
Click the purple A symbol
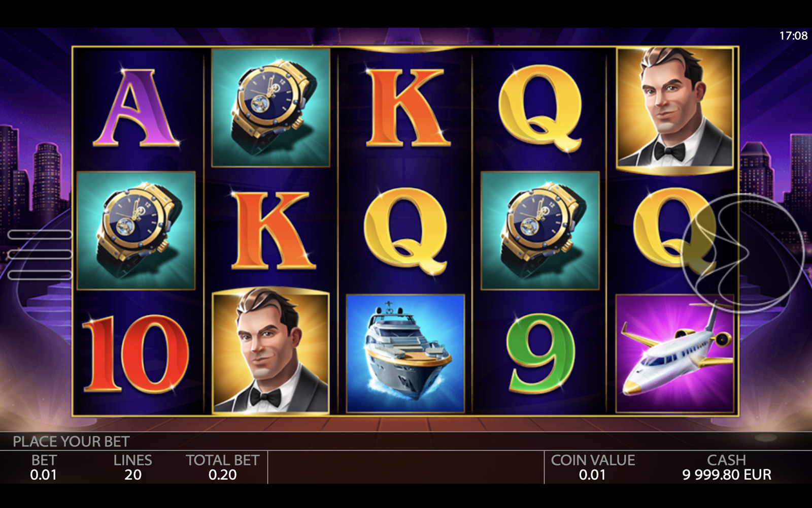136,108
